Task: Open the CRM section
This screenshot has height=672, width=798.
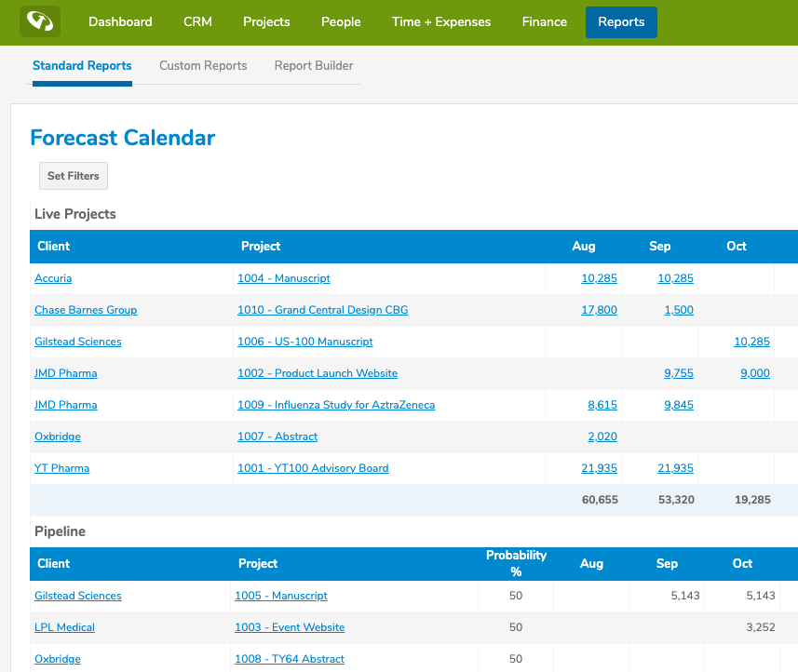Action: (197, 20)
